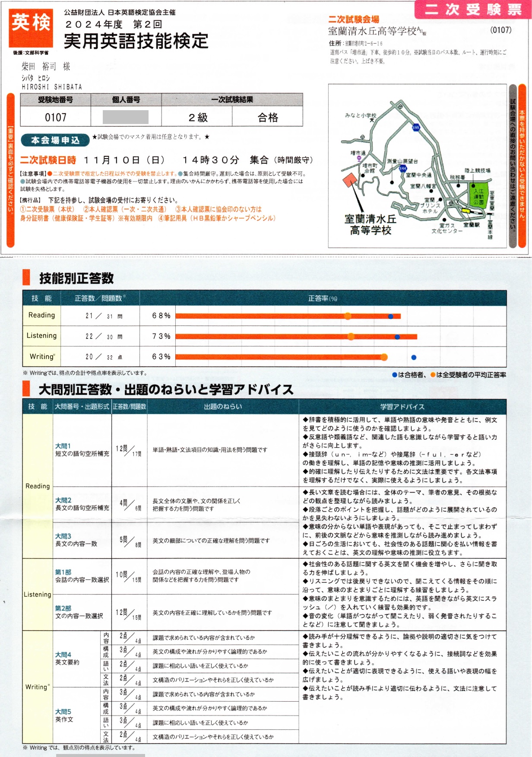Click the 第1部 会話の内容一致選択 label
Viewport: 532px width, 757px height.
(x=82, y=576)
